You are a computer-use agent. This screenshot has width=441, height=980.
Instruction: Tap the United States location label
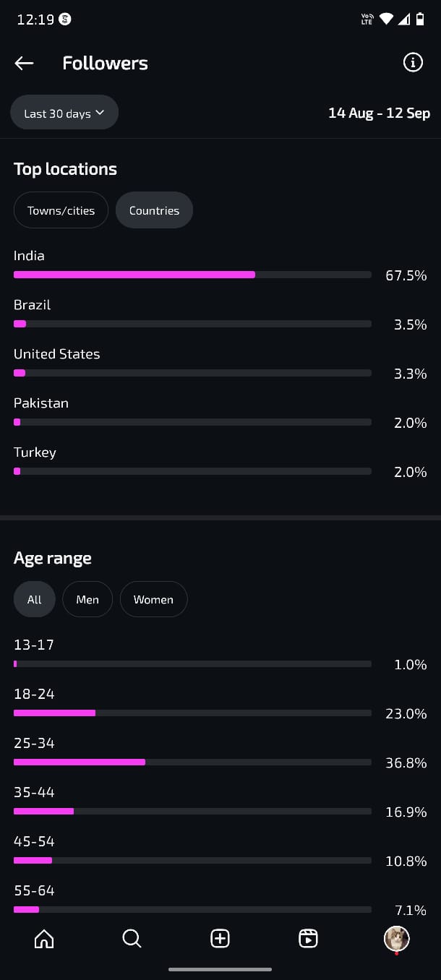tap(57, 354)
